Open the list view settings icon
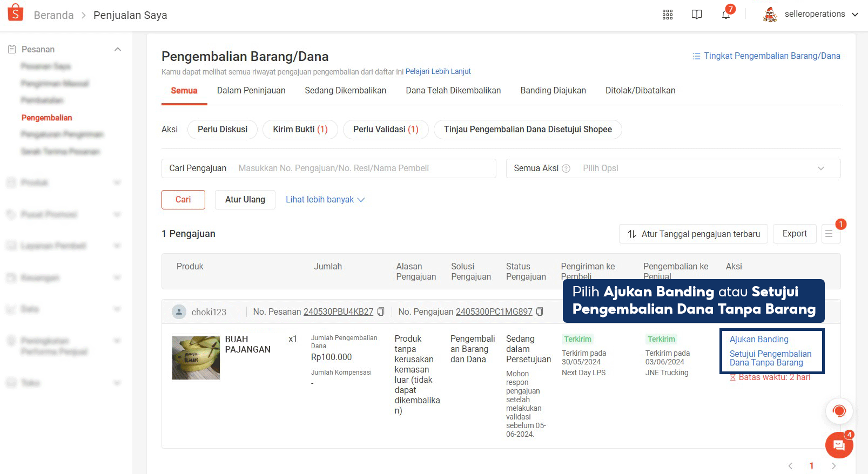The height and width of the screenshot is (474, 868). pyautogui.click(x=829, y=234)
